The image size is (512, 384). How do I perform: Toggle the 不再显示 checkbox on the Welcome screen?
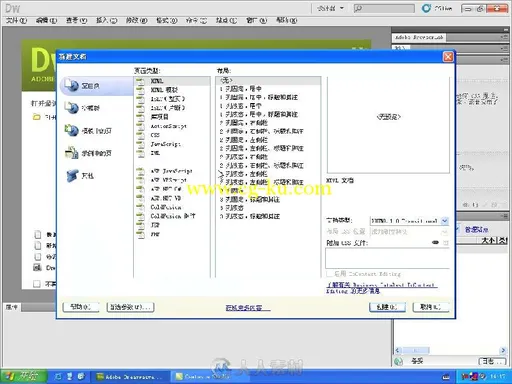[x=37, y=284]
